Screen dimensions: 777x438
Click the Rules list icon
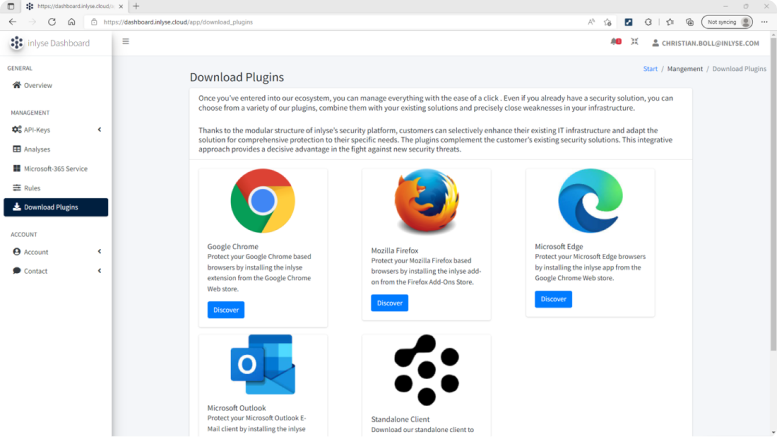[17, 188]
